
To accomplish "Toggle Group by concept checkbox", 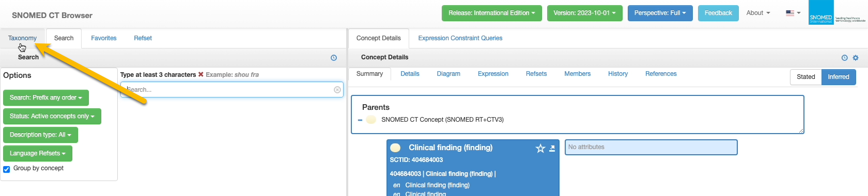I will [x=7, y=169].
